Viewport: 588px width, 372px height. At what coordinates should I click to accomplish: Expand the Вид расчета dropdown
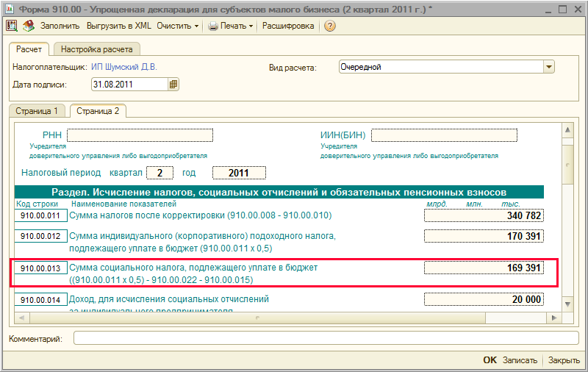pyautogui.click(x=548, y=67)
